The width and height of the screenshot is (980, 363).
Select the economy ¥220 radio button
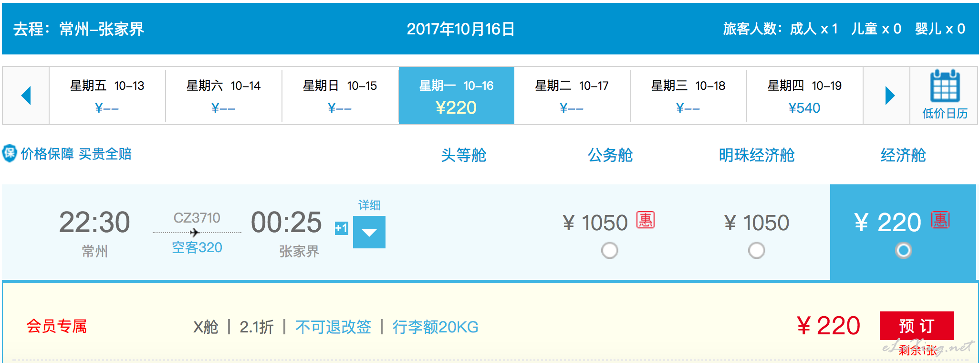(904, 250)
